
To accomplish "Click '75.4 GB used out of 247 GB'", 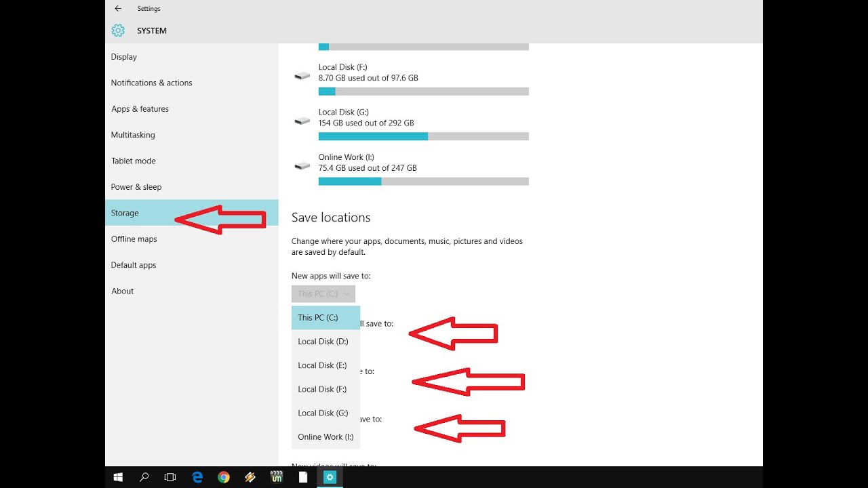I will click(368, 167).
